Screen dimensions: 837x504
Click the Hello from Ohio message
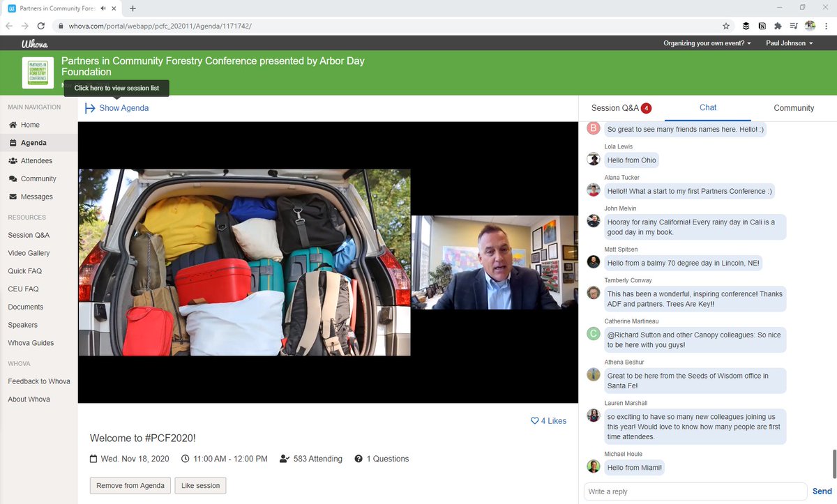(631, 160)
